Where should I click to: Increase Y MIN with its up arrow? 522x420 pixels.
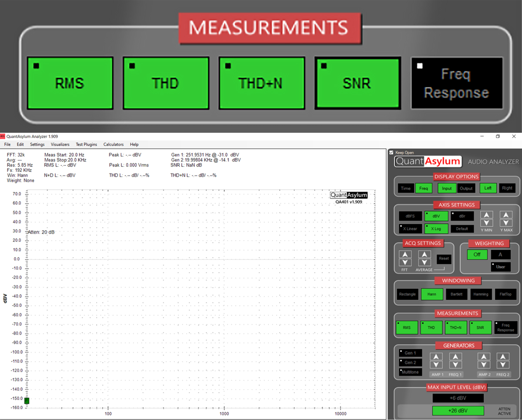click(x=486, y=215)
